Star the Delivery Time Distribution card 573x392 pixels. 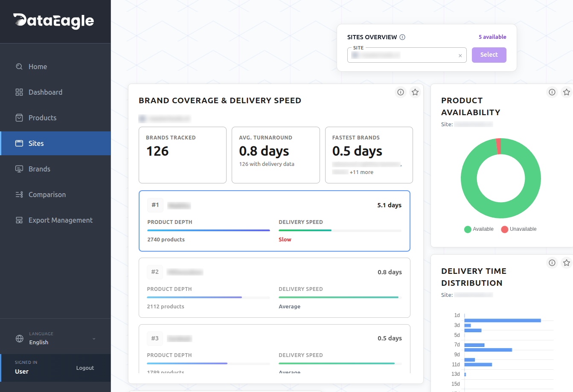pyautogui.click(x=566, y=263)
